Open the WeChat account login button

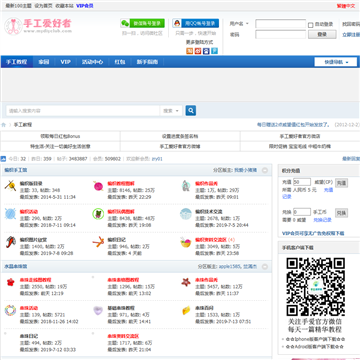[x=142, y=23]
